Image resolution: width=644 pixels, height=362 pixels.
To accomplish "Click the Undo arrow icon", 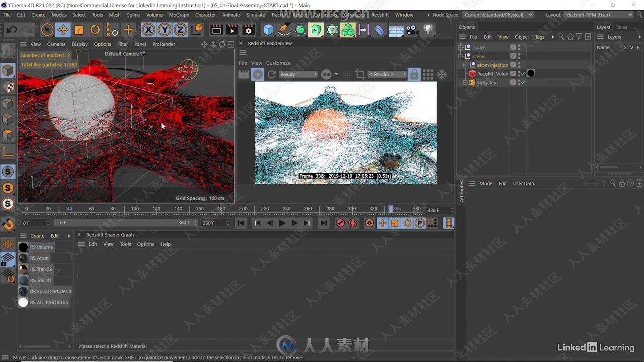I will pos(11,30).
